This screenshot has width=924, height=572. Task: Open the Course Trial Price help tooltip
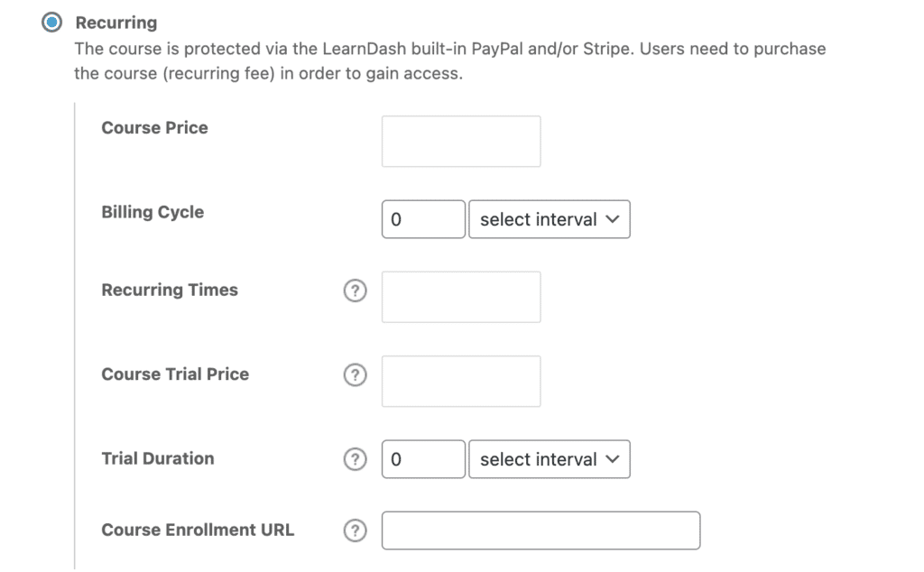coord(355,374)
